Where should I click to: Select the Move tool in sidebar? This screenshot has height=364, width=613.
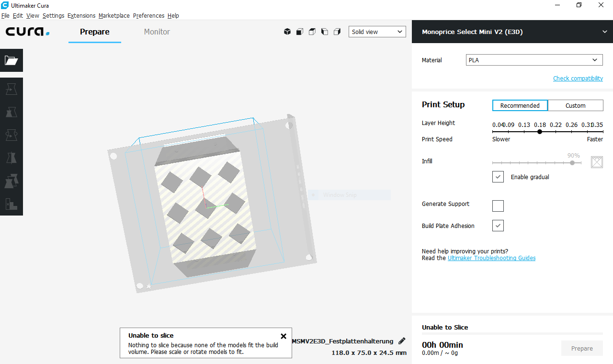click(x=11, y=89)
